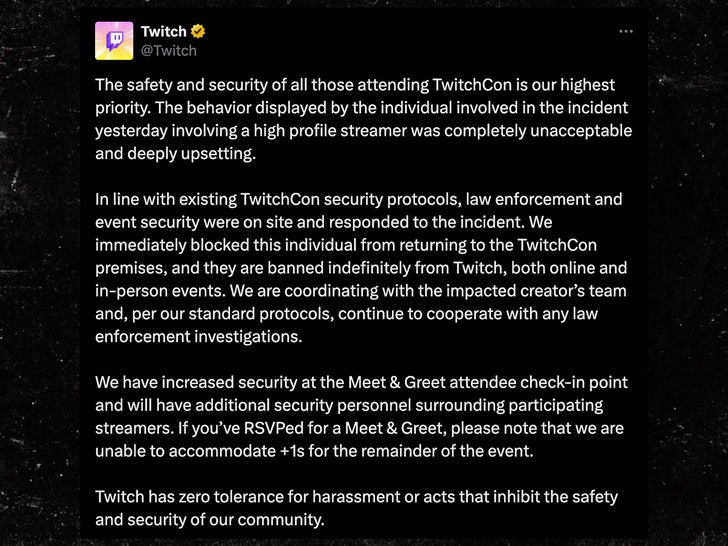Click the gold verified badge
Viewport: 728px width, 546px height.
198,32
